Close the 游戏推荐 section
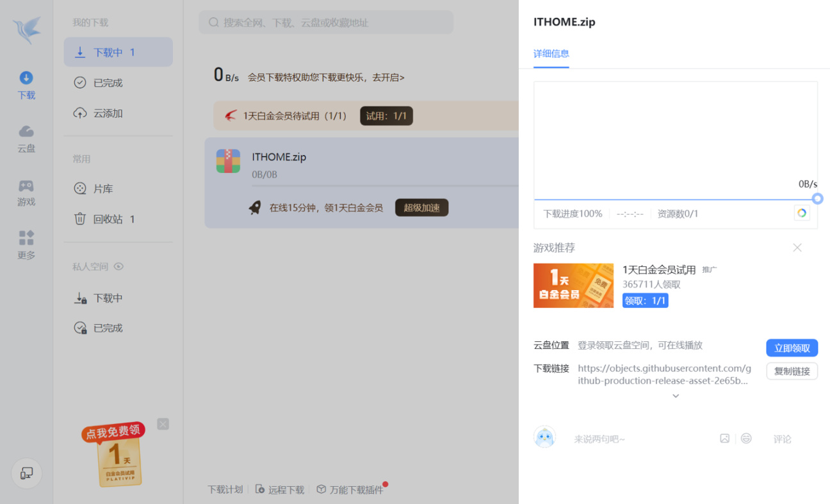The width and height of the screenshot is (830, 504). pyautogui.click(x=797, y=248)
